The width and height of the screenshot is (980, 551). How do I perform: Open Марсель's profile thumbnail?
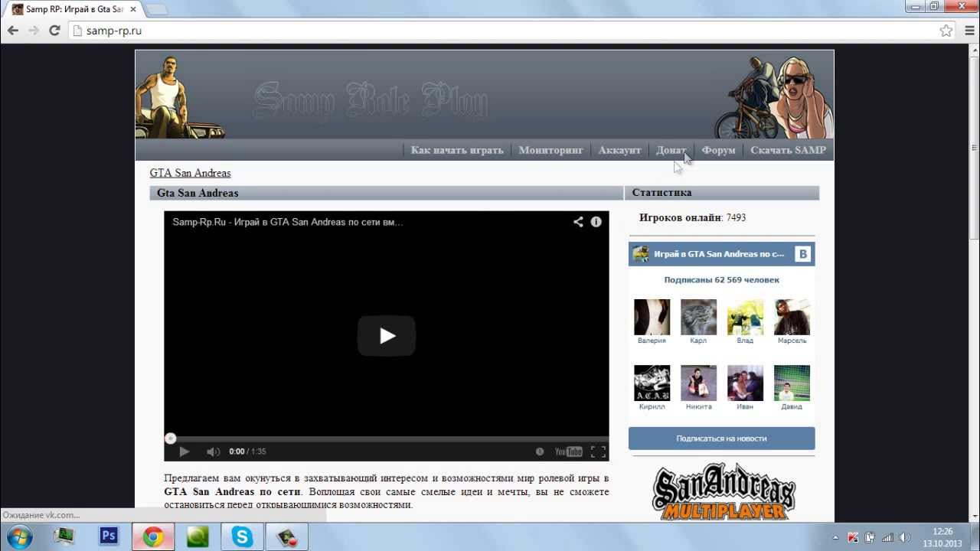[x=792, y=317]
